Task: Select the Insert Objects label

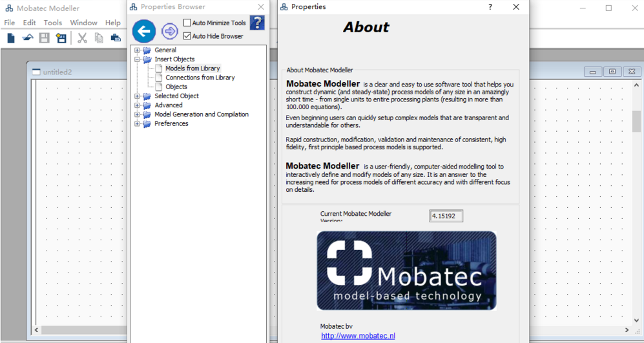Action: [x=174, y=59]
